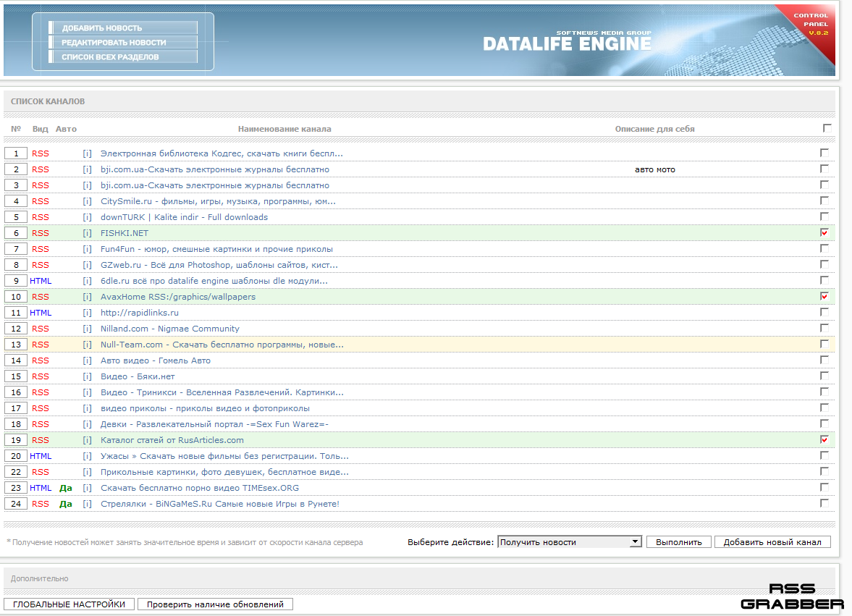Open info [i] for AvaxHome RSS channel
The width and height of the screenshot is (852, 616).
[87, 297]
